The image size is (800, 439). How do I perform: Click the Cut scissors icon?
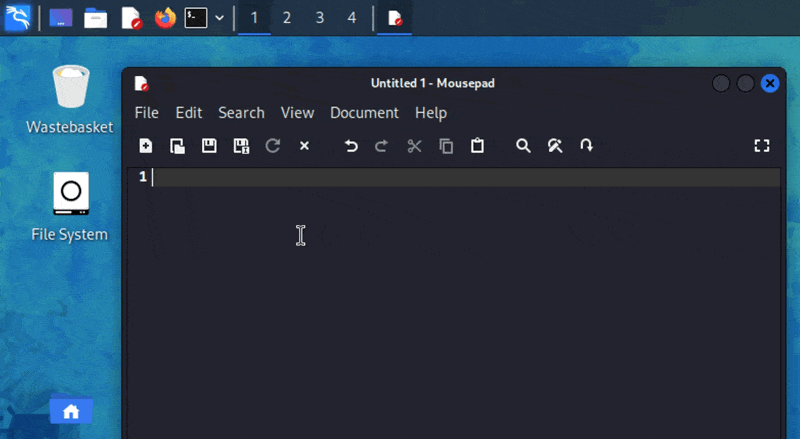414,146
